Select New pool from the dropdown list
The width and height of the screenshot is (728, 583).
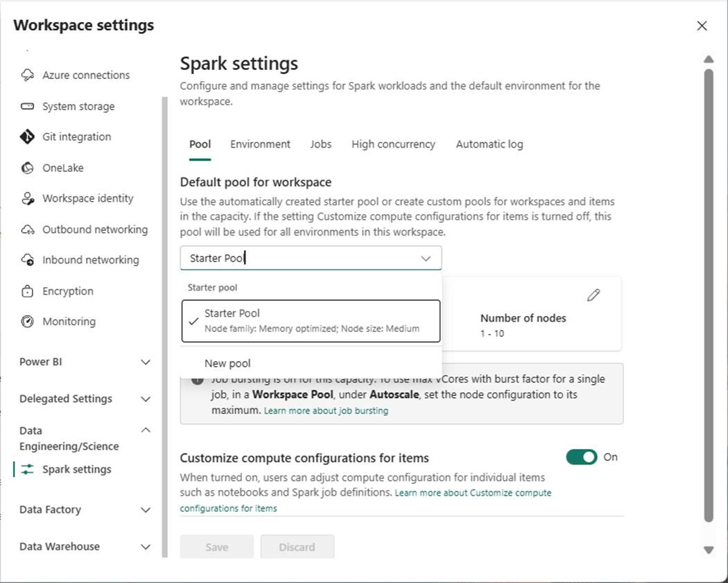pos(227,363)
